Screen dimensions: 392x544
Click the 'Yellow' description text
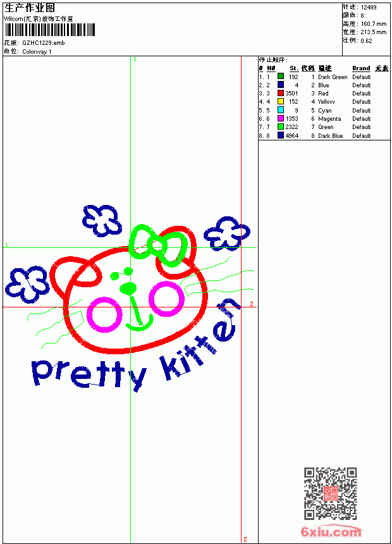click(x=326, y=102)
